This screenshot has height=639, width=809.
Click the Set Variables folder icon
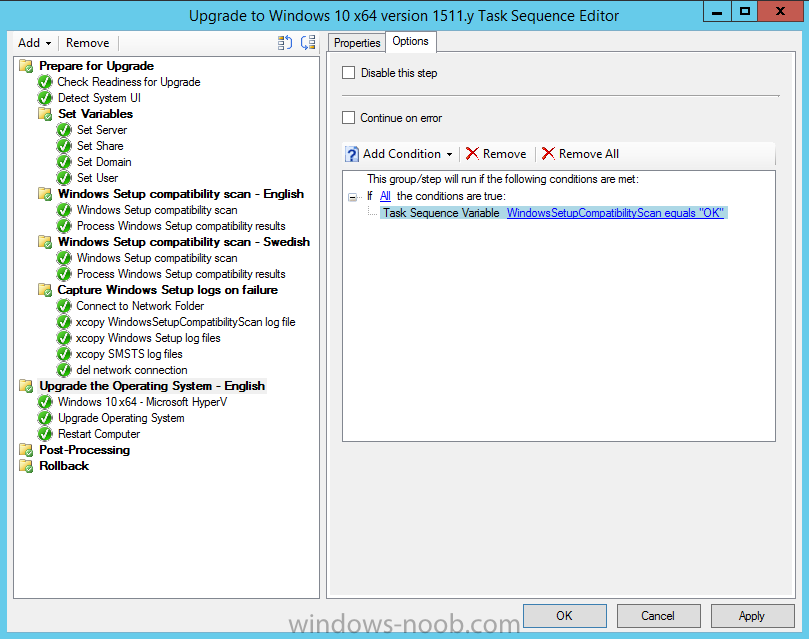click(45, 114)
